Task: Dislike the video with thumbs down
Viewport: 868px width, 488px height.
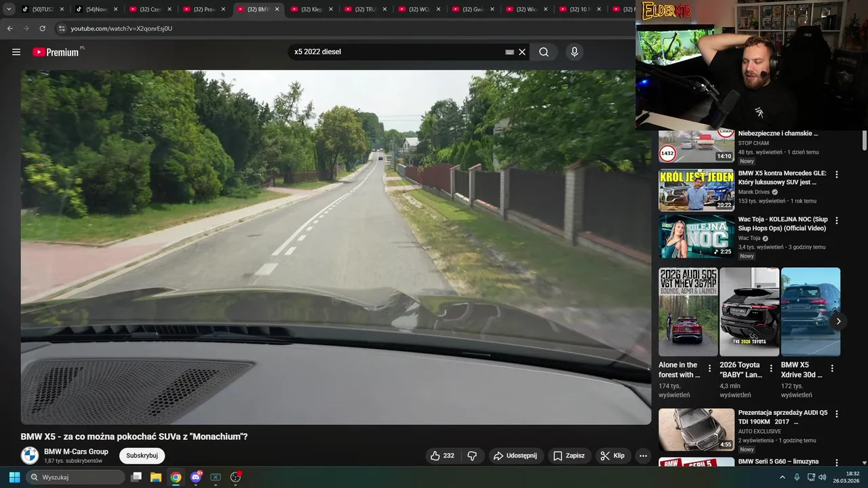Action: pyautogui.click(x=473, y=455)
